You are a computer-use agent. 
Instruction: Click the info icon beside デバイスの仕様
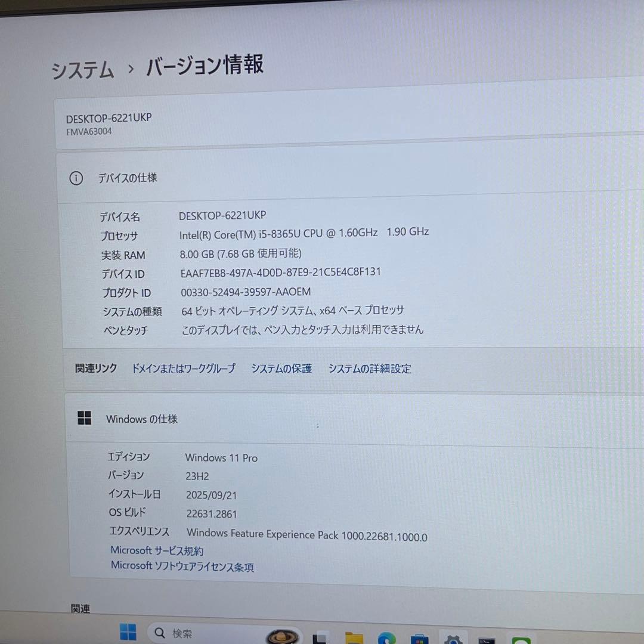(76, 178)
